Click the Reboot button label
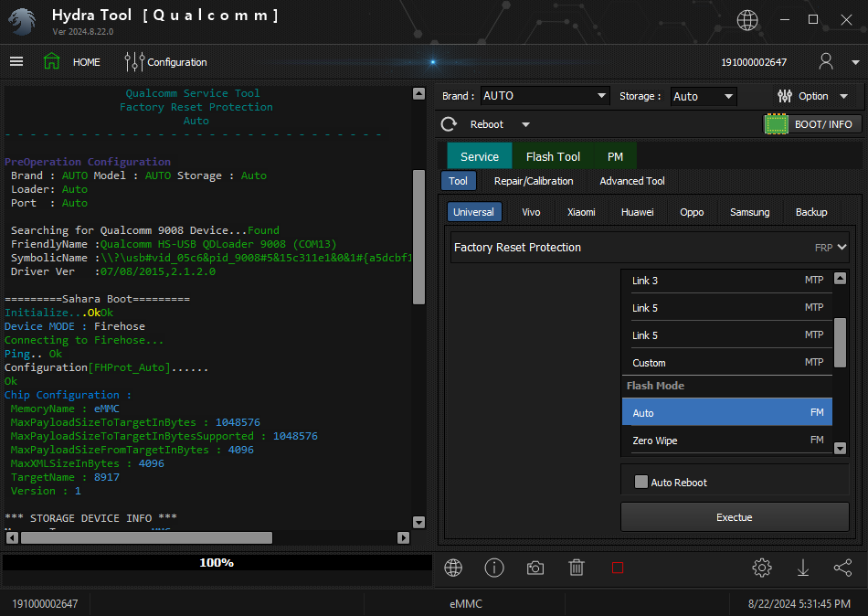The image size is (868, 616). click(487, 124)
